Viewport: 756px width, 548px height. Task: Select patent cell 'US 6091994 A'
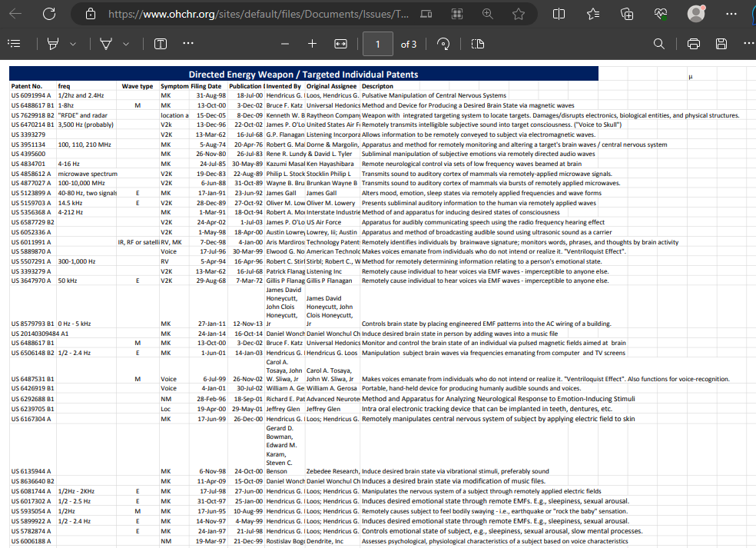[31, 95]
